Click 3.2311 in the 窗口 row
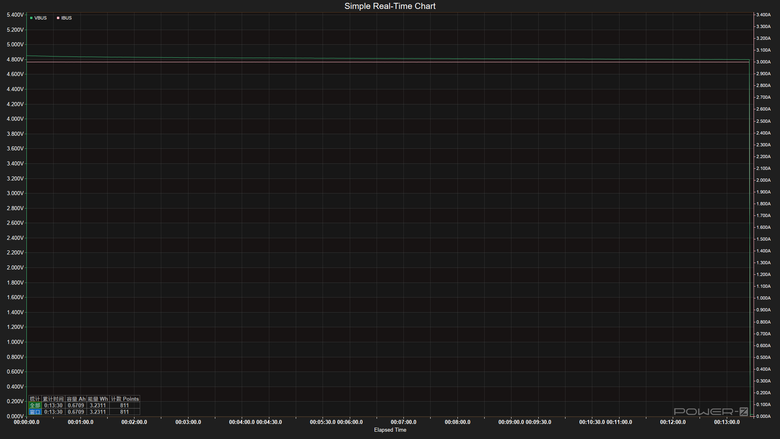 tap(98, 412)
